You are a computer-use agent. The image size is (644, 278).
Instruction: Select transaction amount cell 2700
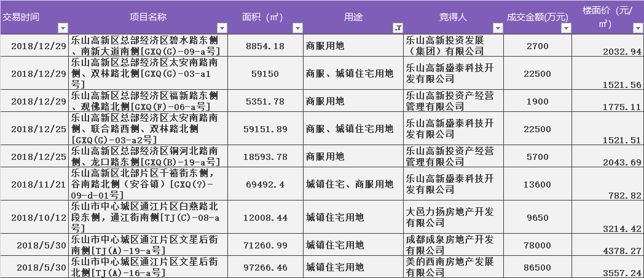point(538,46)
